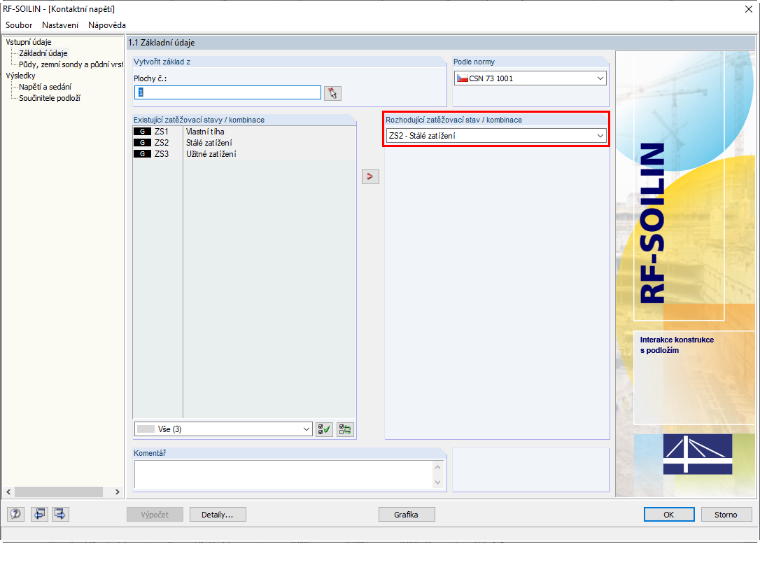The height and width of the screenshot is (570, 760).
Task: Select the ZS1 Vlastní tíha row
Action: [244, 131]
